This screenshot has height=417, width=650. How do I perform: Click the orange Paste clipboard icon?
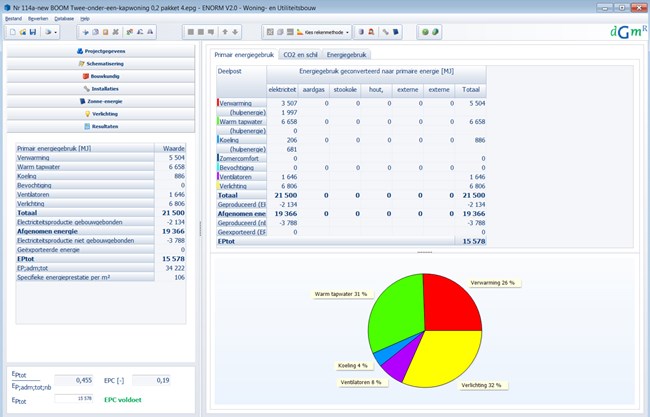pyautogui.click(x=105, y=32)
